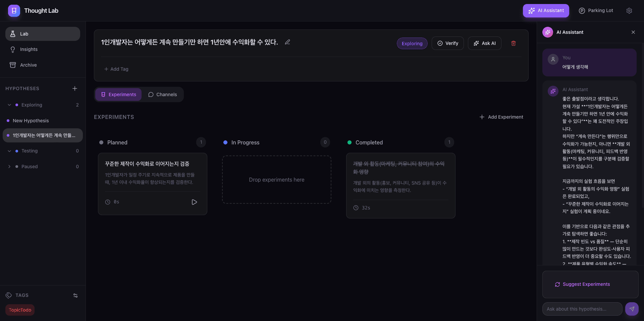This screenshot has width=644, height=321.
Task: Switch to the Experiments tab
Action: click(118, 94)
